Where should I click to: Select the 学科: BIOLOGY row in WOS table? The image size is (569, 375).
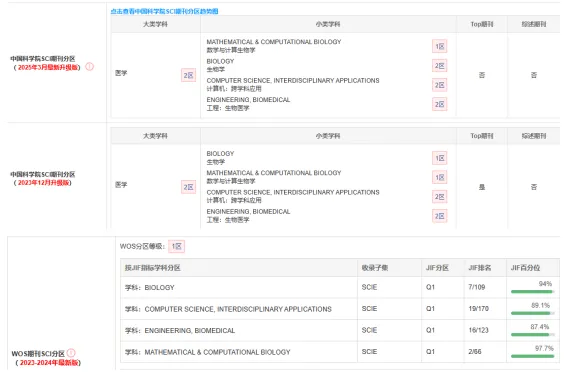pos(340,288)
